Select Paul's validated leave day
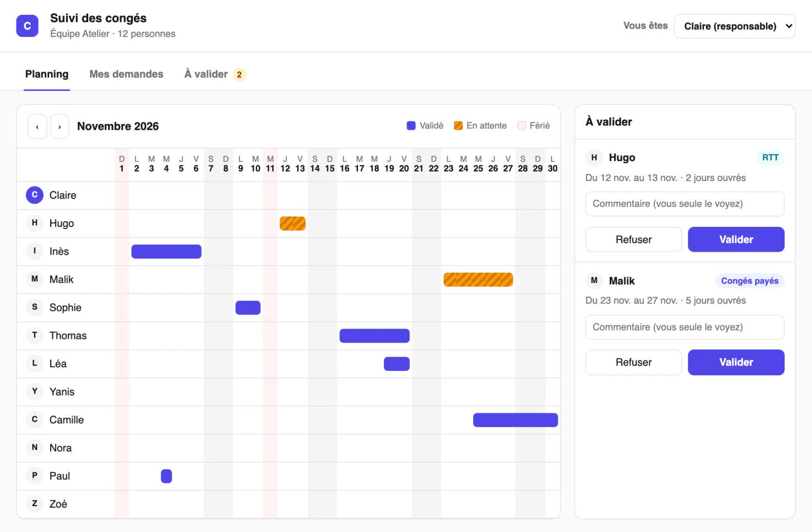Viewport: 812px width, 532px height. click(x=167, y=476)
